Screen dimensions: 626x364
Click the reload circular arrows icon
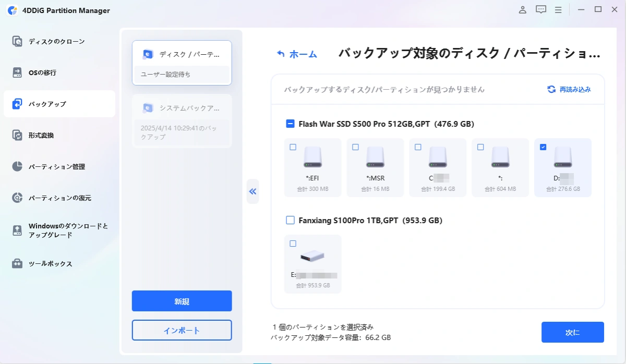point(551,89)
